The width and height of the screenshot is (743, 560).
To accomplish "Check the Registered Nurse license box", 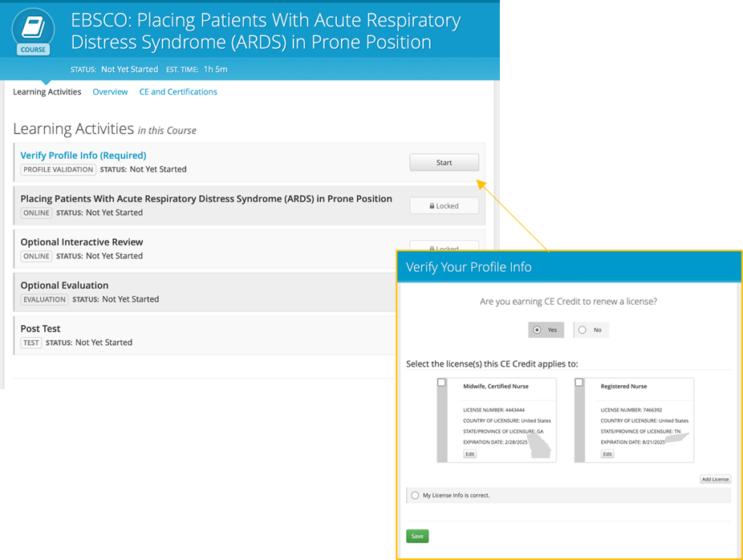I will (579, 383).
